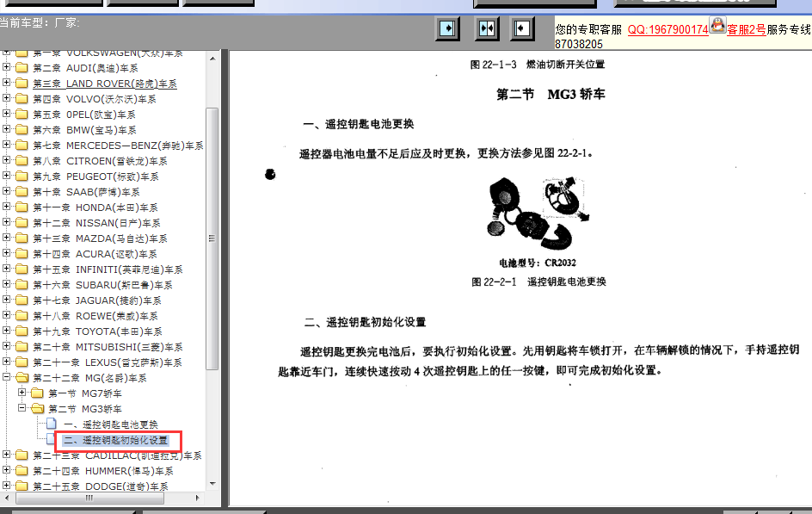Click the open folder icon of 第二十二章 MG车系
Image resolution: width=812 pixels, height=514 pixels.
point(22,378)
